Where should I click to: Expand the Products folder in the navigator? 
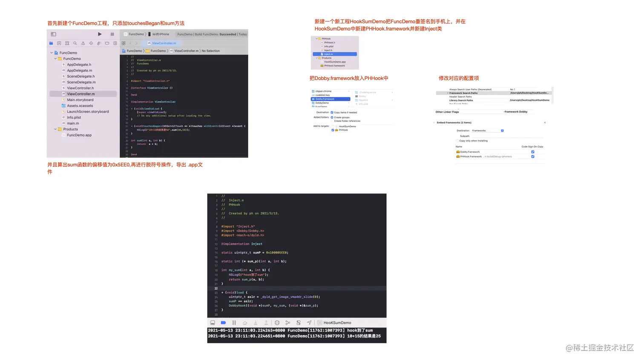(x=55, y=129)
